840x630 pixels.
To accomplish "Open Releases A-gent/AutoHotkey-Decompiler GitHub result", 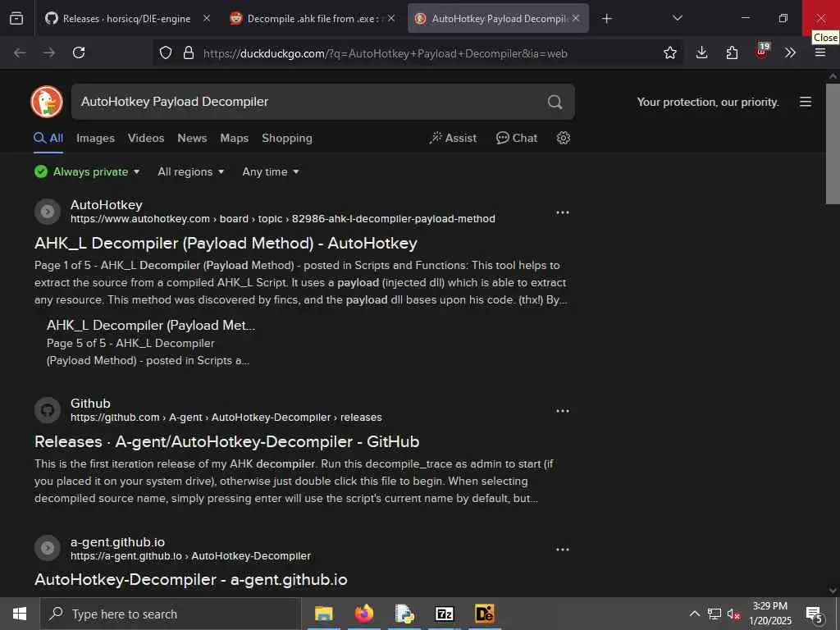I will point(226,441).
